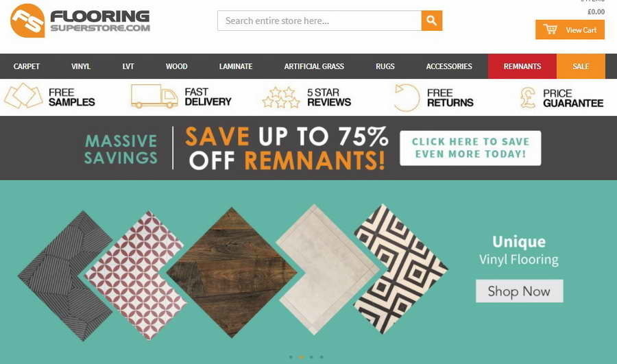The height and width of the screenshot is (364, 617).
Task: Click the Price Guarantee pound icon
Action: pyautogui.click(x=528, y=97)
